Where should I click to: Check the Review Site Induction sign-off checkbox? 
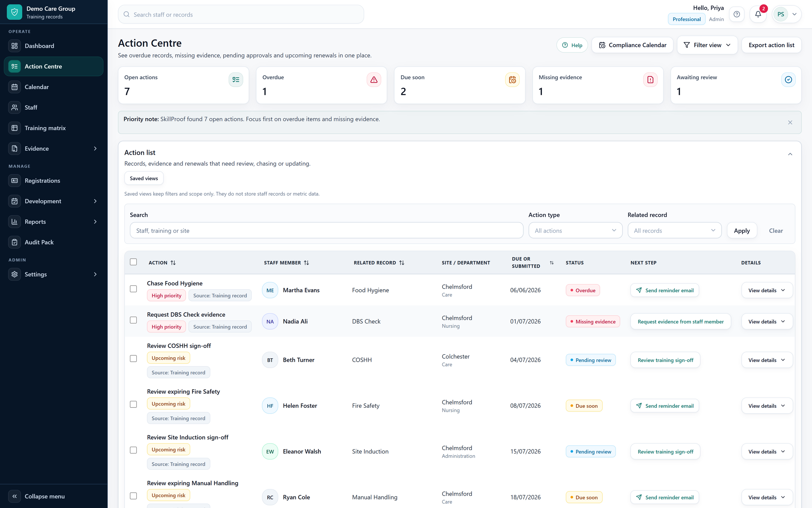point(133,450)
